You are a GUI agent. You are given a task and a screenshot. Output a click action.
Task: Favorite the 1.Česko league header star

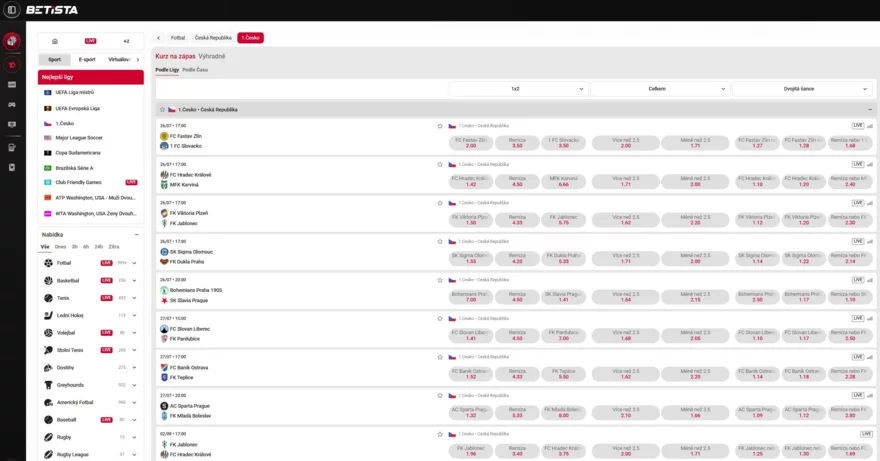(x=162, y=109)
